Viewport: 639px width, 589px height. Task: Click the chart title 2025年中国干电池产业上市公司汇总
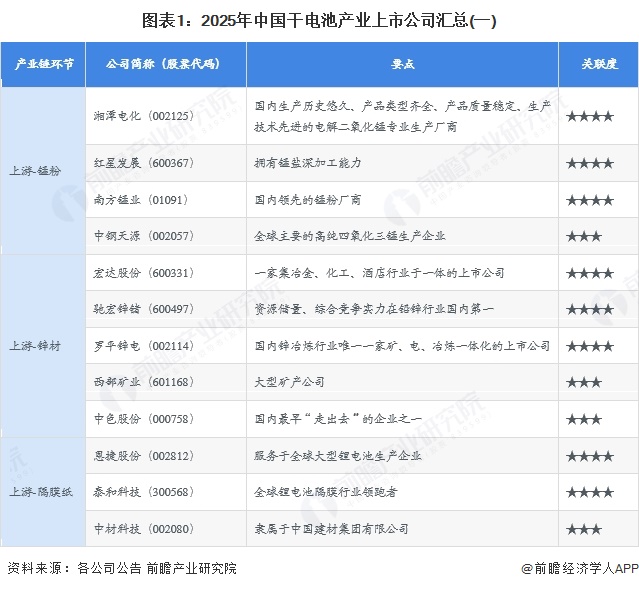point(318,19)
